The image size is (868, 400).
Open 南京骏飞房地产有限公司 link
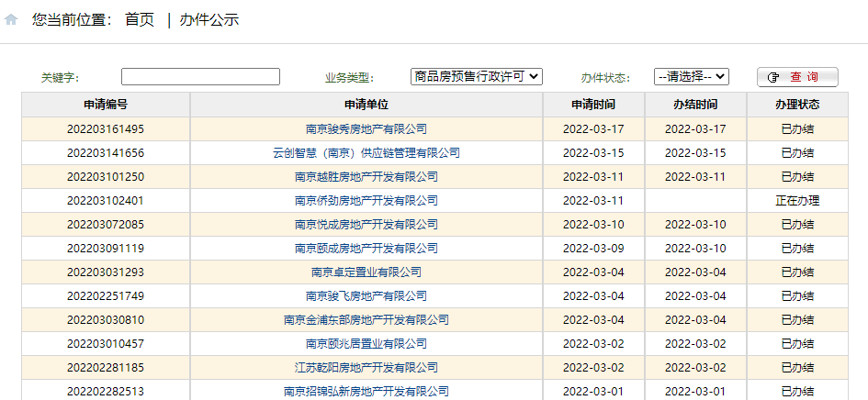[366, 296]
